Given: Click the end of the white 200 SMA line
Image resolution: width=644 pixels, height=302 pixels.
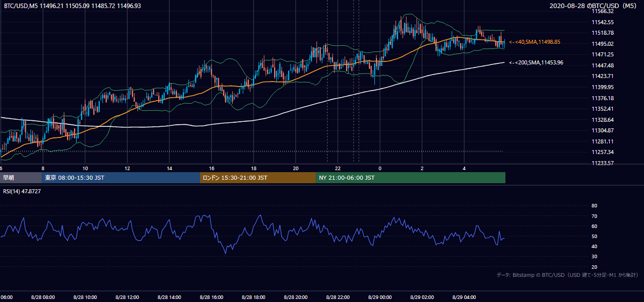Looking at the screenshot, I should (x=504, y=62).
